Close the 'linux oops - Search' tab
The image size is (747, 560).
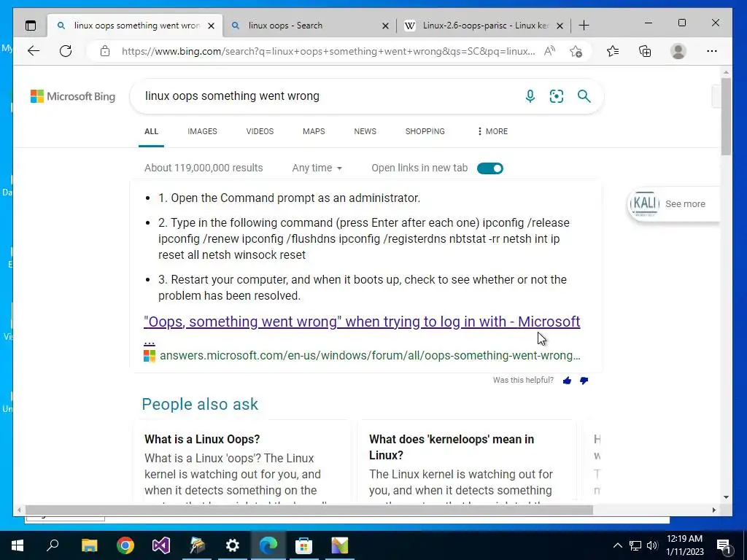tap(385, 26)
